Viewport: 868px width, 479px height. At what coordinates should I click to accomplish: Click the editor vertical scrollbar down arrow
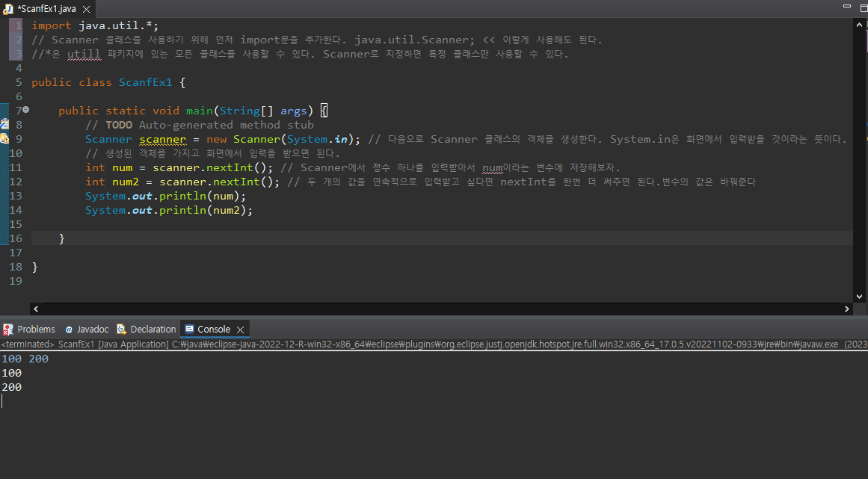[x=859, y=297]
